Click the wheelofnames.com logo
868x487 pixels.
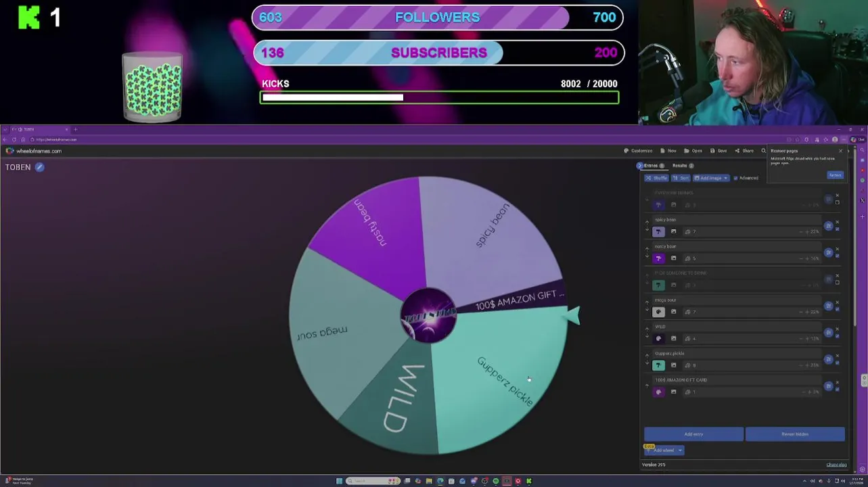click(33, 151)
